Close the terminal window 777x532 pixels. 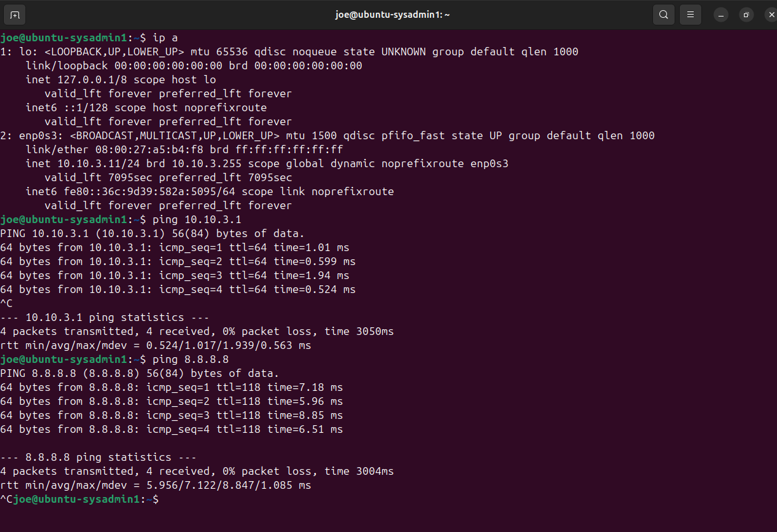click(771, 15)
